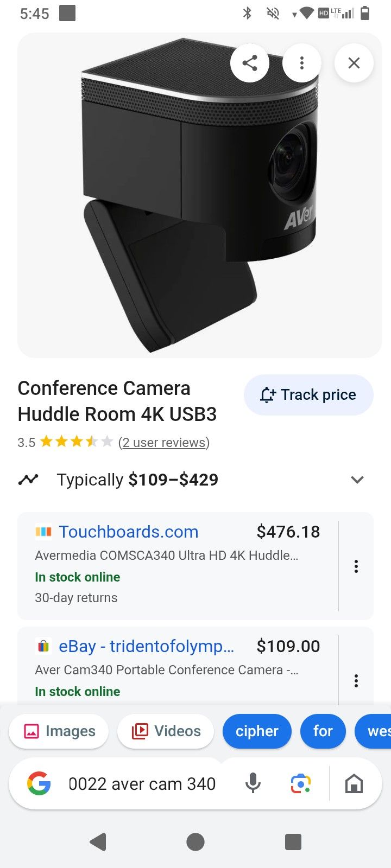Open the Touchboards.com seller link
The image size is (391, 868).
129,532
